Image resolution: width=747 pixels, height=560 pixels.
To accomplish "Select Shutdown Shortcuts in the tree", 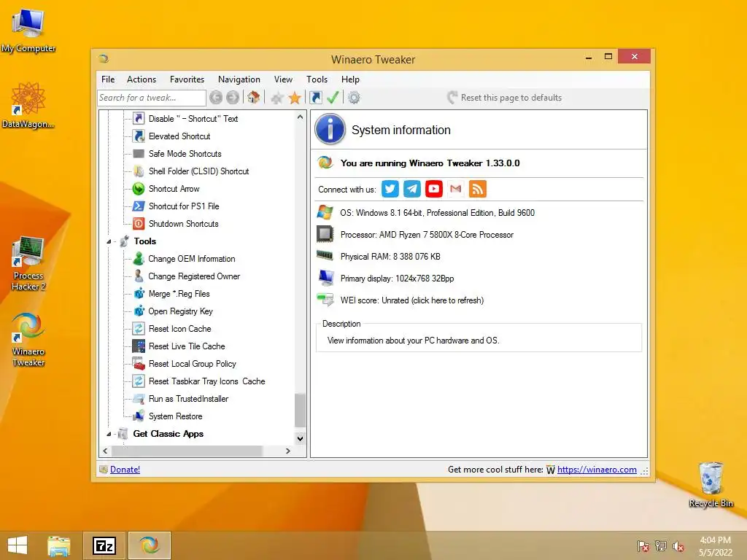I will 183,224.
